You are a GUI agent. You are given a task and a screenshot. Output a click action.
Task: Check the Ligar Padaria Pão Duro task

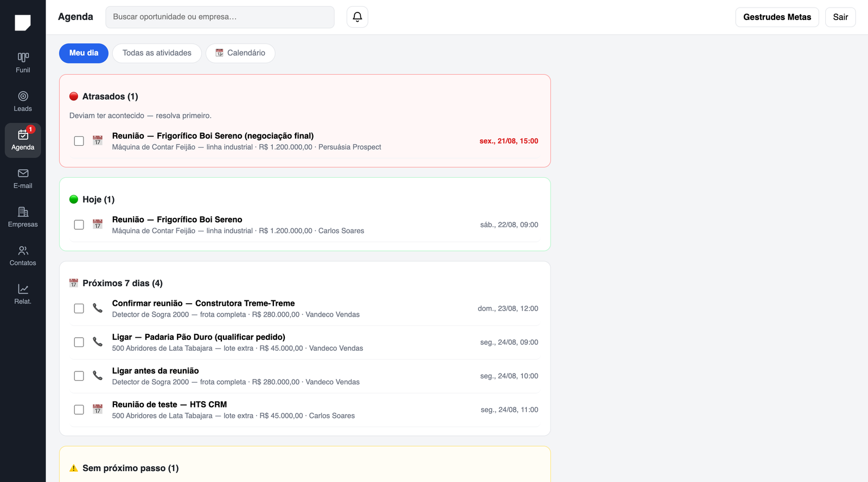(x=79, y=342)
